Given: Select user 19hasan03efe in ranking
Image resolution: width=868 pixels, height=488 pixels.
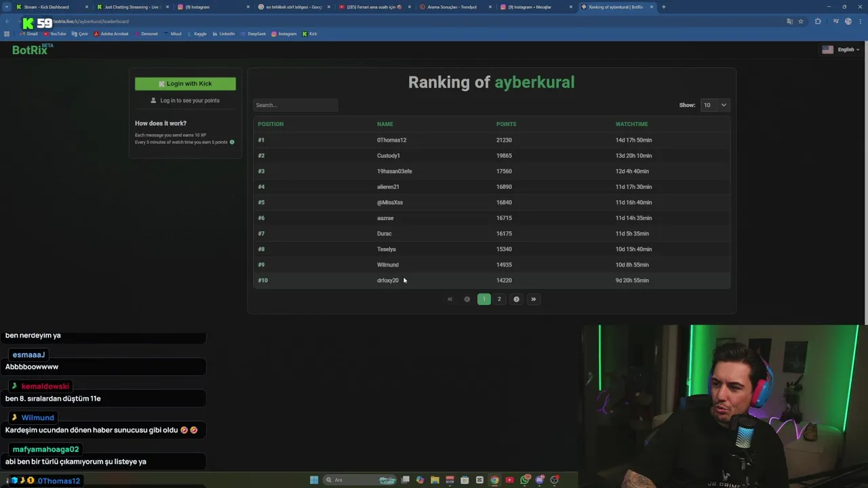Looking at the screenshot, I should tap(394, 171).
